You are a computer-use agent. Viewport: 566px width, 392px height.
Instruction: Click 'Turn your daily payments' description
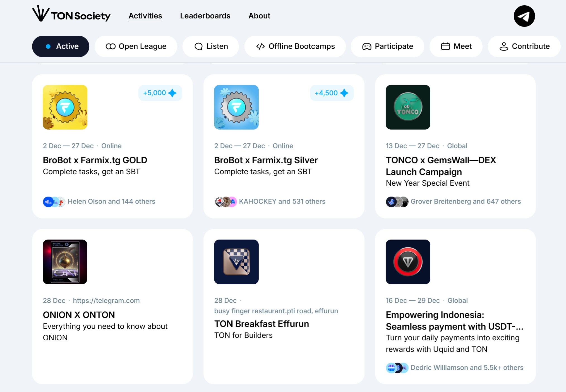click(x=453, y=343)
